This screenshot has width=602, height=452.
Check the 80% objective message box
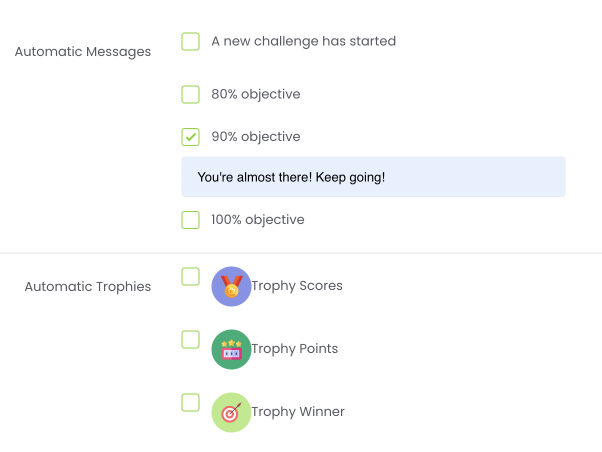190,94
